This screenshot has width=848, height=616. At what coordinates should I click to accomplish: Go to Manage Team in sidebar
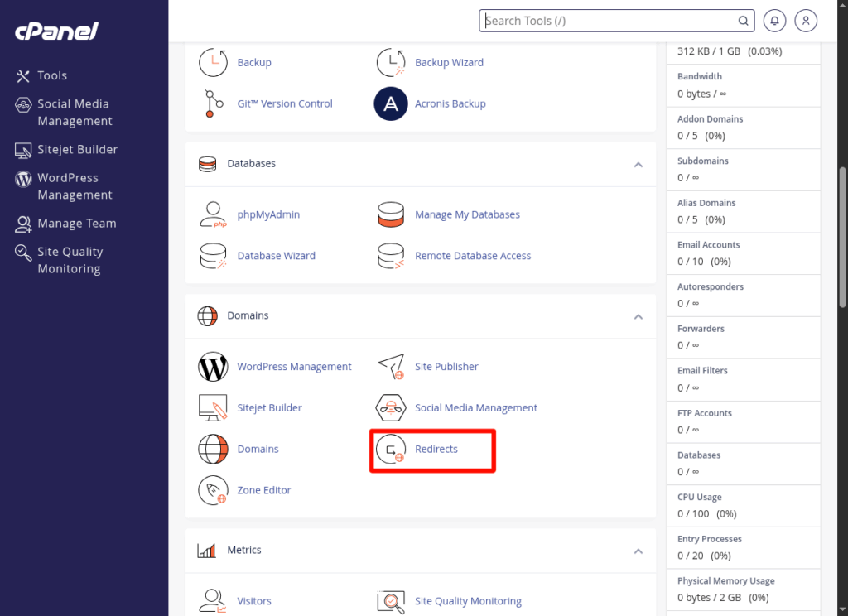[76, 224]
